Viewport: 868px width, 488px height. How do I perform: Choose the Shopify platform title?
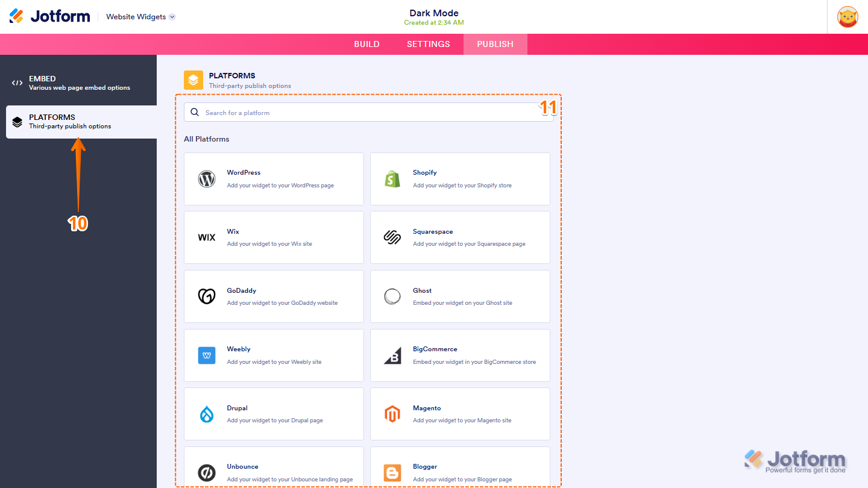425,172
